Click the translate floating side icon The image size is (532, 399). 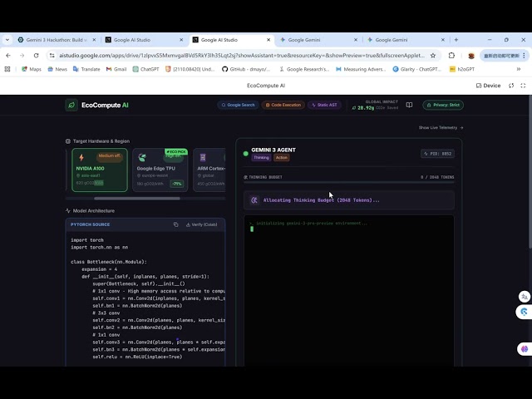coord(525,297)
